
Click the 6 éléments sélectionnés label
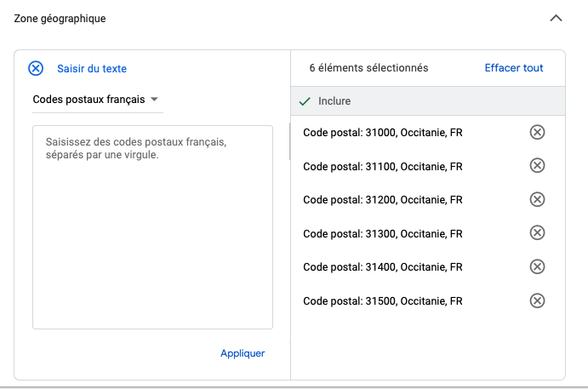pos(368,68)
